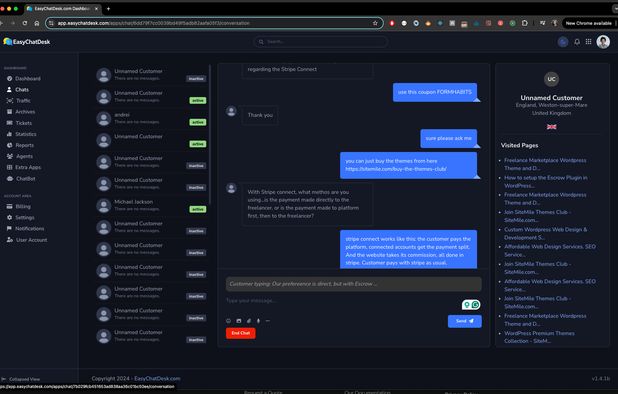Screen dimensions: 618x394
Task: Click the header search field
Action: (320, 41)
